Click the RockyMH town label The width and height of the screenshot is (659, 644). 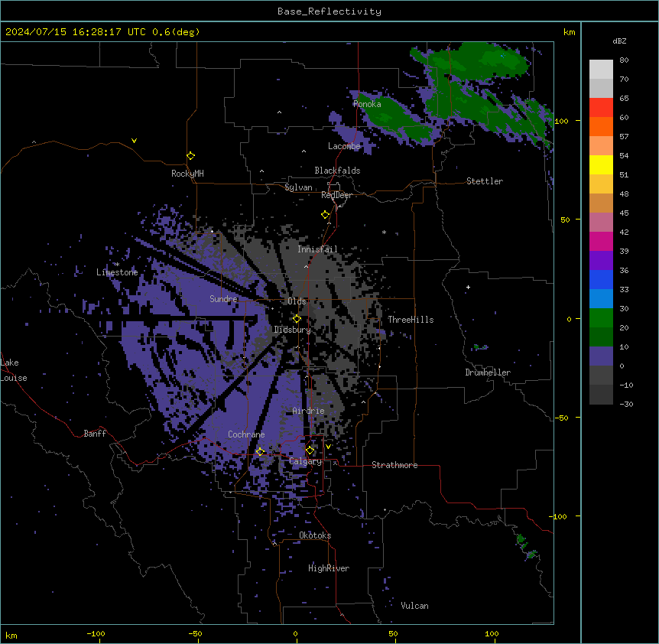[x=187, y=174]
